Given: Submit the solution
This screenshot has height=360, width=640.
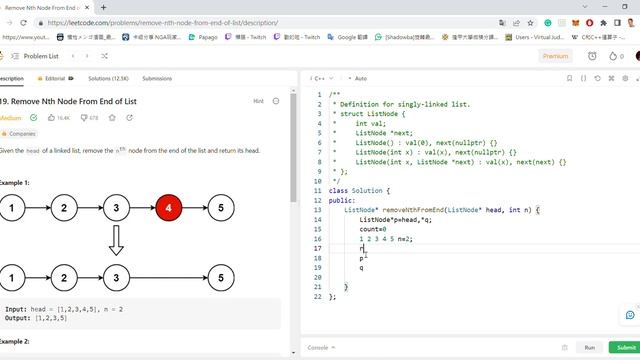Looking at the screenshot, I should pyautogui.click(x=624, y=347).
